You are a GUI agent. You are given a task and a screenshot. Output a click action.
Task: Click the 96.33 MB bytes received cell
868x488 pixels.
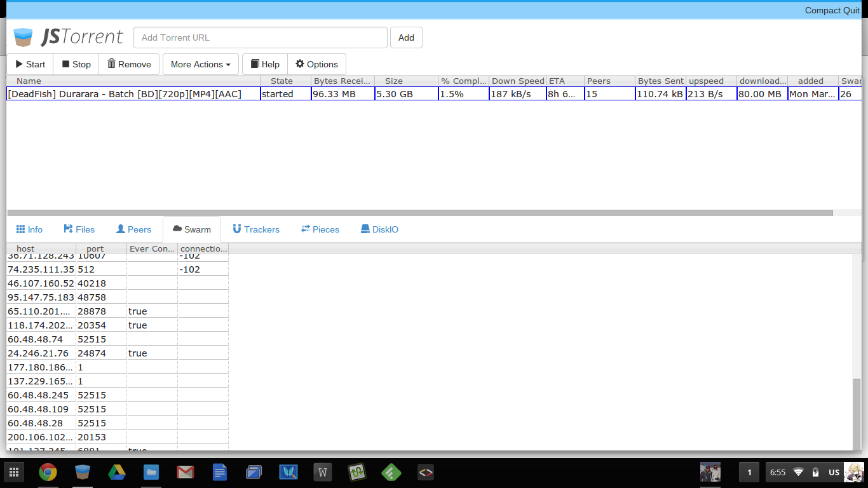tap(343, 94)
